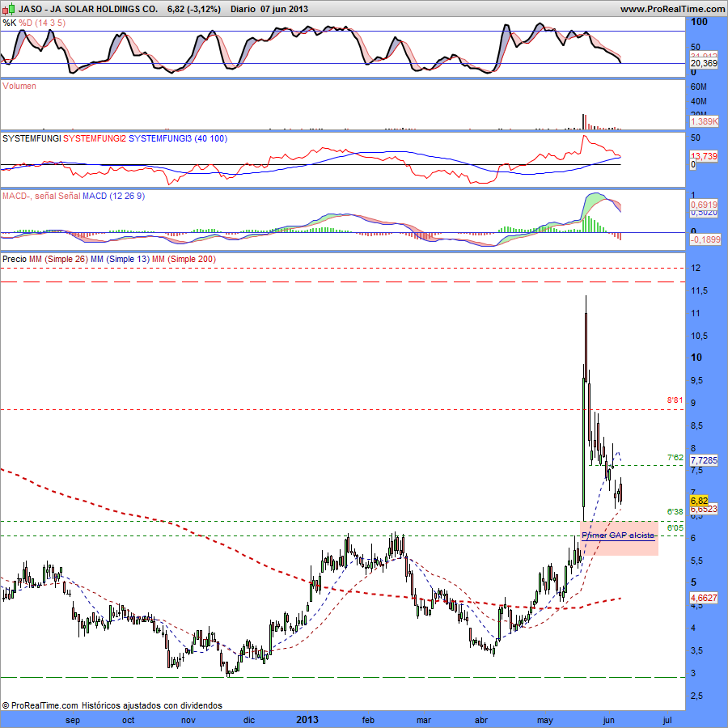Screen dimensions: 728x728
Task: Click the blue MACD (12 26 9) label
Action: (113, 196)
